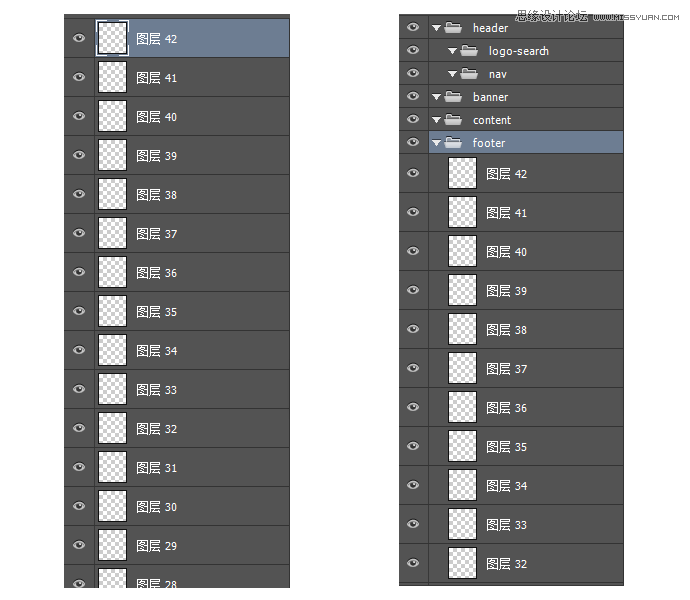Viewport: 690px width, 600px height.
Task: Select the 图层 29 layer name
Action: pyautogui.click(x=156, y=546)
